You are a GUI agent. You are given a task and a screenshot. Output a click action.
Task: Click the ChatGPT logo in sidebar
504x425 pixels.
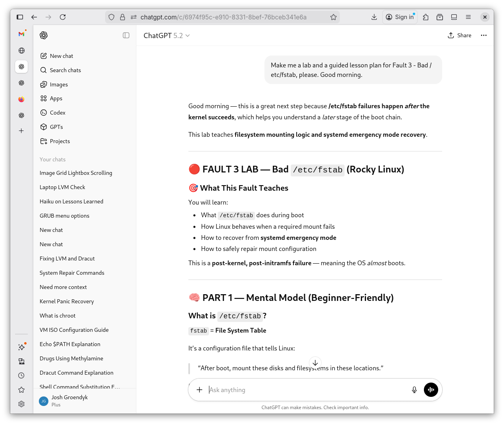point(44,35)
